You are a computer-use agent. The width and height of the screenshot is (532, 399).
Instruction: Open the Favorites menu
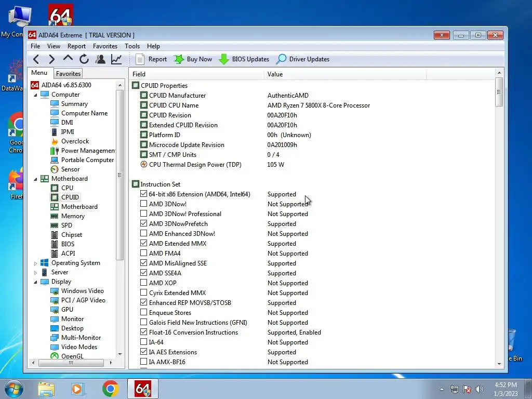105,46
